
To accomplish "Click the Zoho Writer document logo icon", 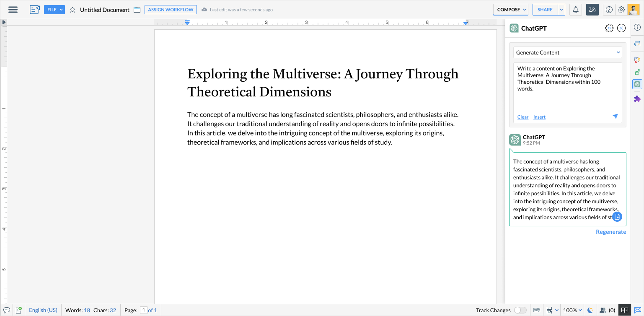I will pos(35,10).
